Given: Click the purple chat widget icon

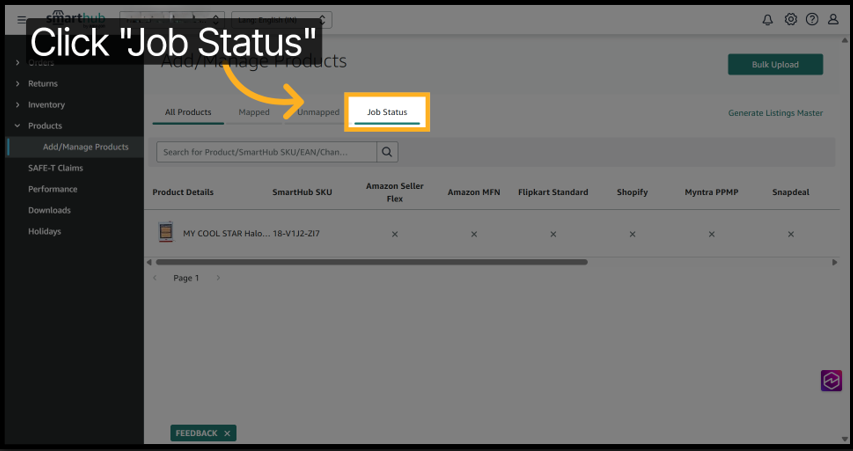Looking at the screenshot, I should click(x=831, y=381).
